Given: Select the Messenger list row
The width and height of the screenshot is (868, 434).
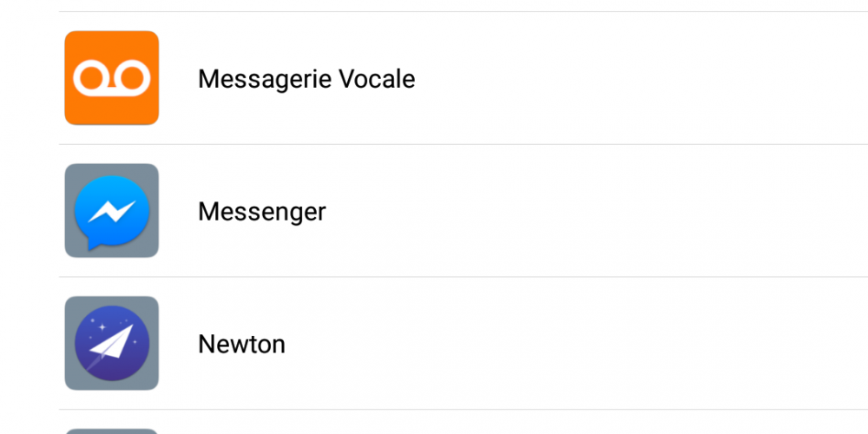Looking at the screenshot, I should [x=464, y=211].
